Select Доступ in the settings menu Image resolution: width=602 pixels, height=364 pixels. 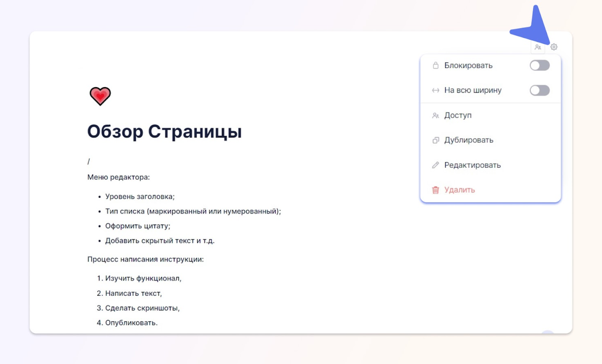pyautogui.click(x=458, y=115)
